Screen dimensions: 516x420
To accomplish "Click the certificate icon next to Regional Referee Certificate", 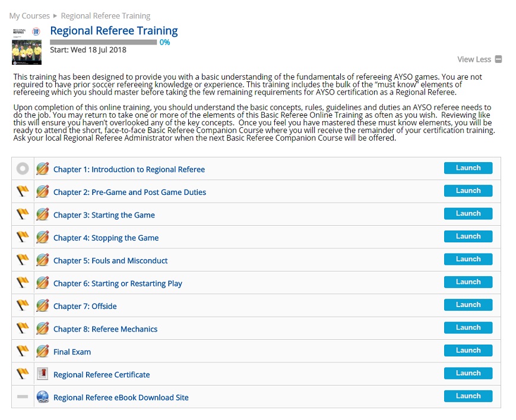I will point(42,374).
